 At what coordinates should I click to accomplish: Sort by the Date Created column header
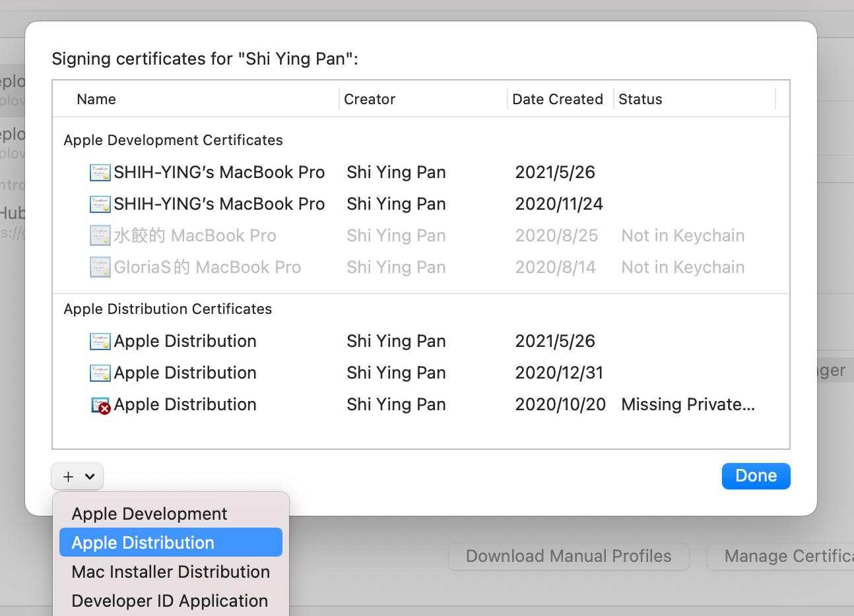558,100
